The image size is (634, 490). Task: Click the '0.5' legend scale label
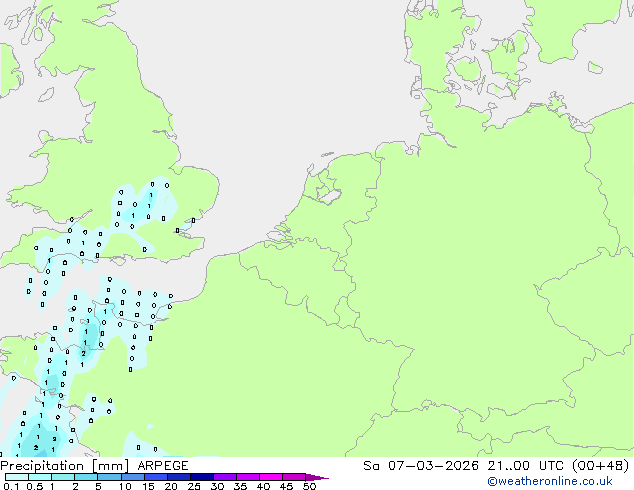coord(35,486)
